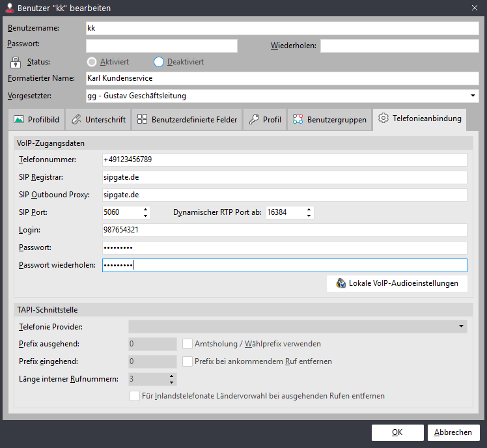This screenshot has width=487, height=448.
Task: Click the Benutzergruppen group icon
Action: [298, 119]
